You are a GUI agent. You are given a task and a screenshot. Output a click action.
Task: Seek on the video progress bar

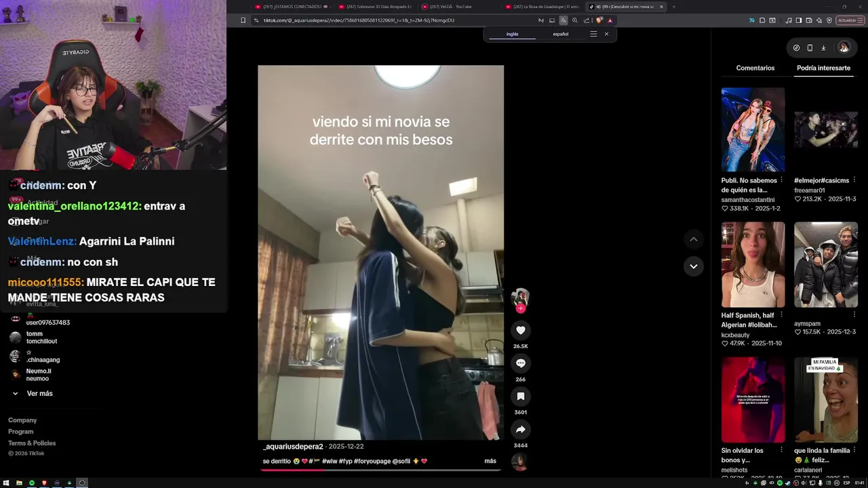click(380, 470)
